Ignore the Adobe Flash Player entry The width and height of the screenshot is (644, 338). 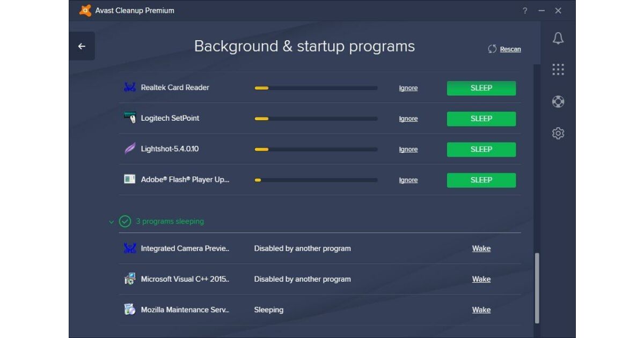(x=408, y=180)
